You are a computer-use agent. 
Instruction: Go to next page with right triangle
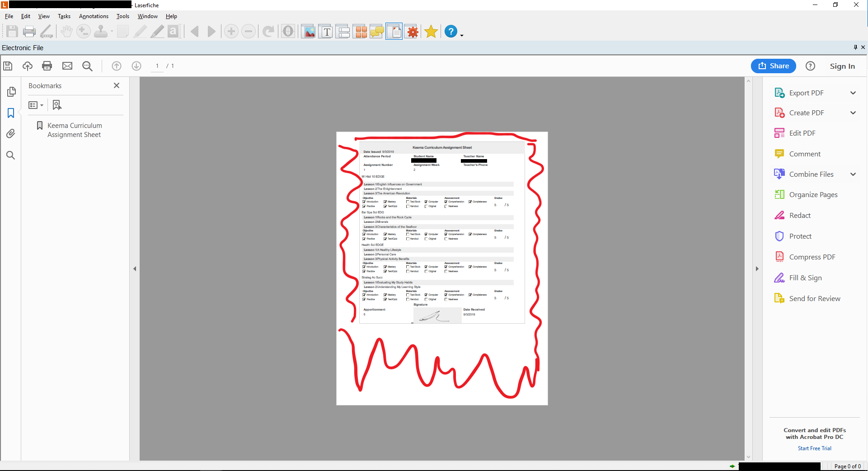click(211, 32)
